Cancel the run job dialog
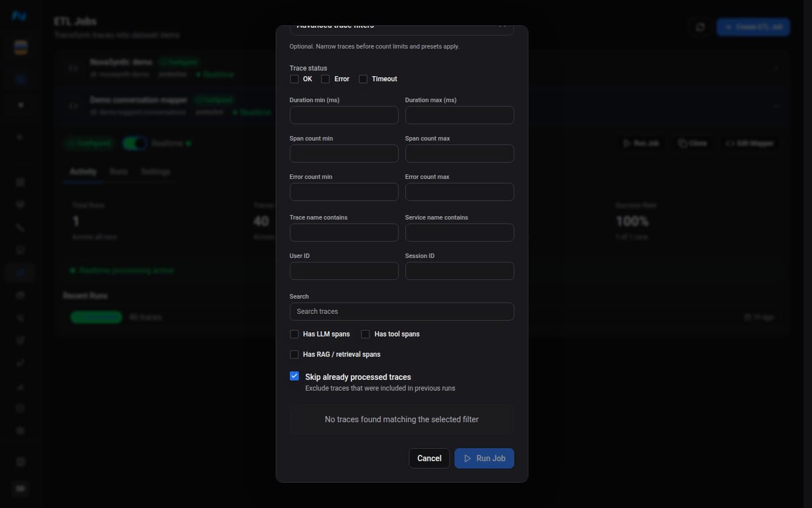 pos(429,458)
